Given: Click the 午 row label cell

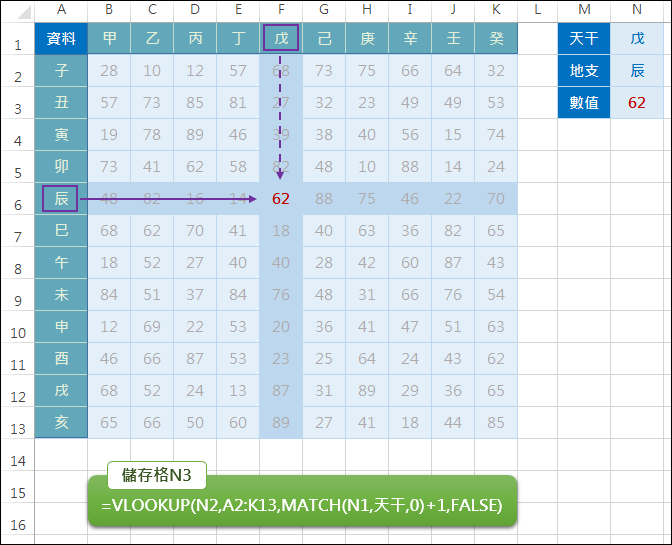Looking at the screenshot, I should tap(61, 263).
